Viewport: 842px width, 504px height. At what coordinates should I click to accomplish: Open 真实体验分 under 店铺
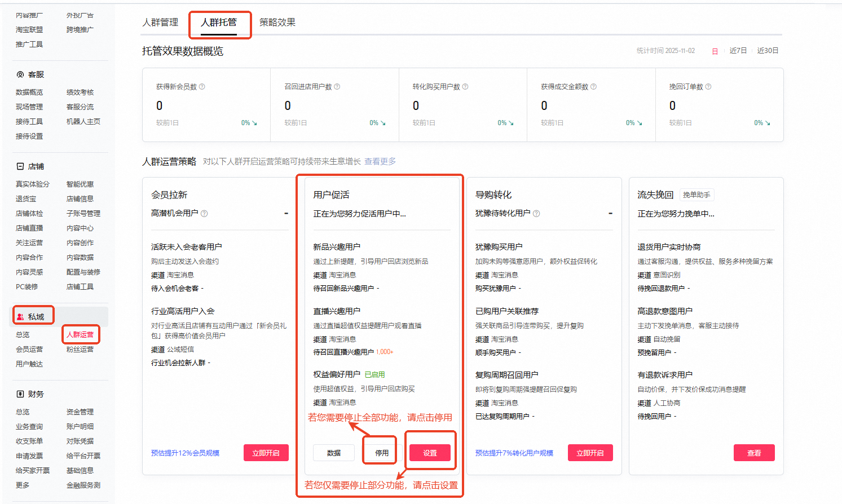click(x=33, y=184)
